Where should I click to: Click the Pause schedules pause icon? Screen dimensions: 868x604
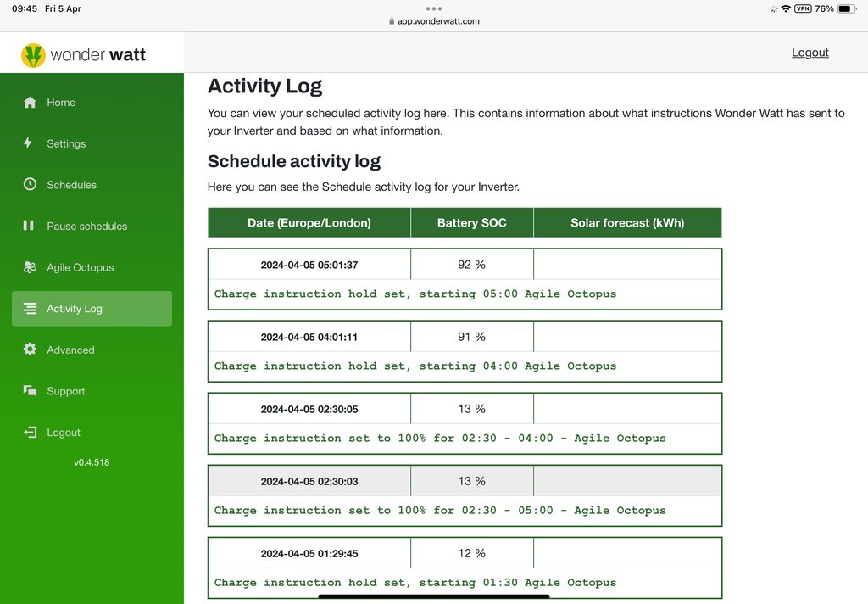click(x=29, y=226)
